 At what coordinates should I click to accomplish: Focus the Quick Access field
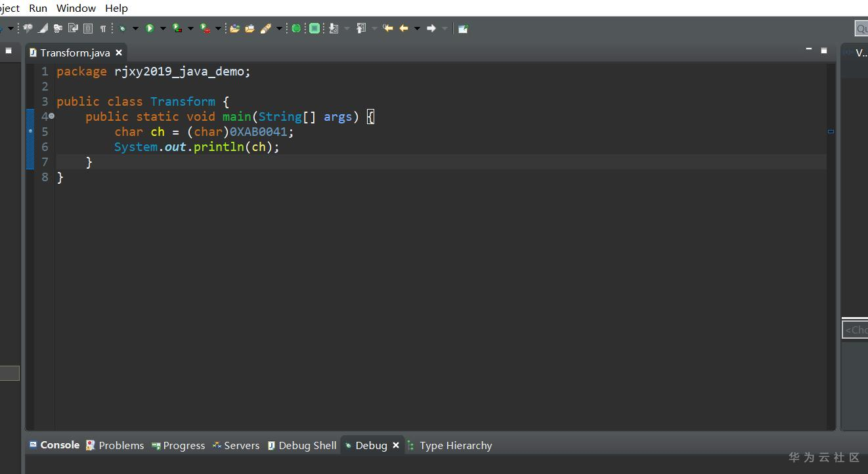pos(861,28)
